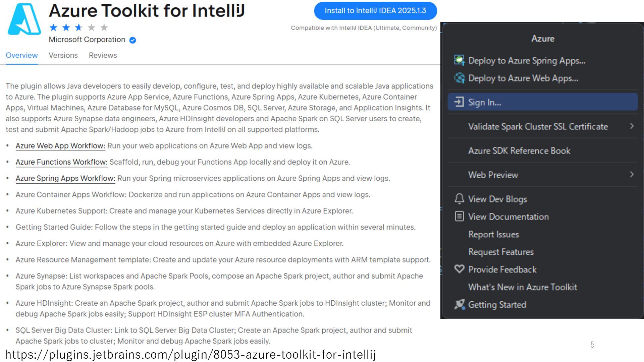
Task: Select Deploy to Azure Web Apps menu entry
Action: click(543, 78)
